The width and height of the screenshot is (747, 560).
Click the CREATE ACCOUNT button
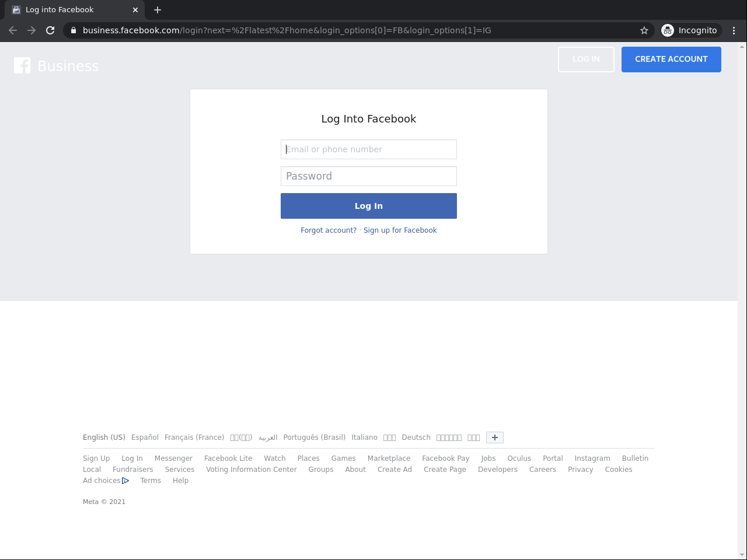pyautogui.click(x=671, y=60)
